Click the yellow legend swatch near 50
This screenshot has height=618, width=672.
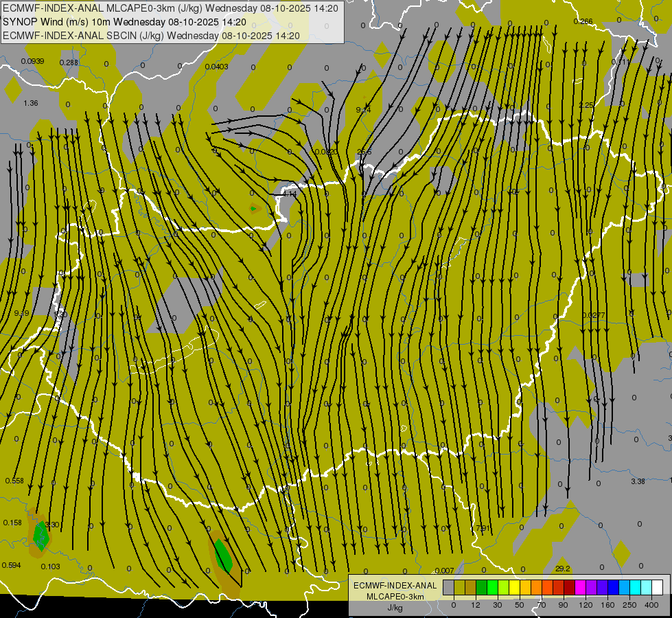tap(514, 587)
